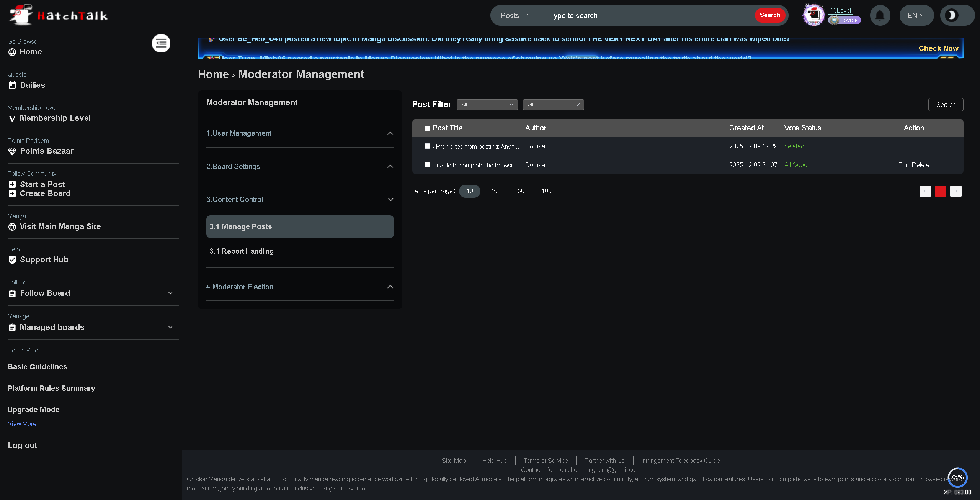Open the user avatar profile picture
The width and height of the screenshot is (980, 500).
813,15
